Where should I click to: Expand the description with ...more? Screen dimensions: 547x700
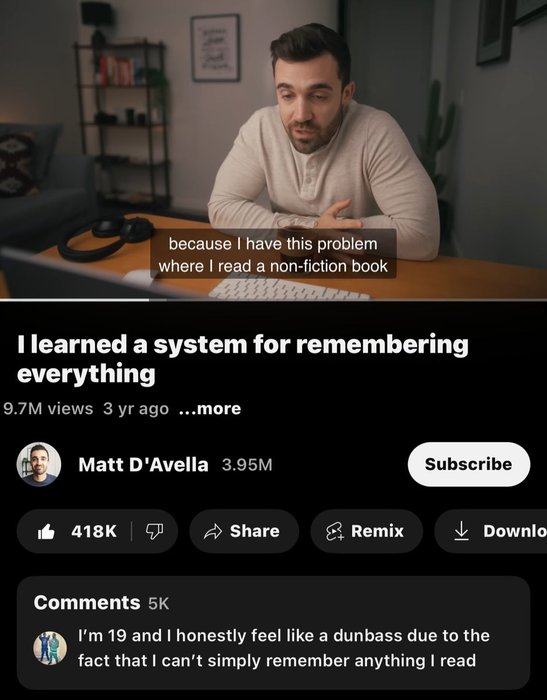tap(210, 408)
